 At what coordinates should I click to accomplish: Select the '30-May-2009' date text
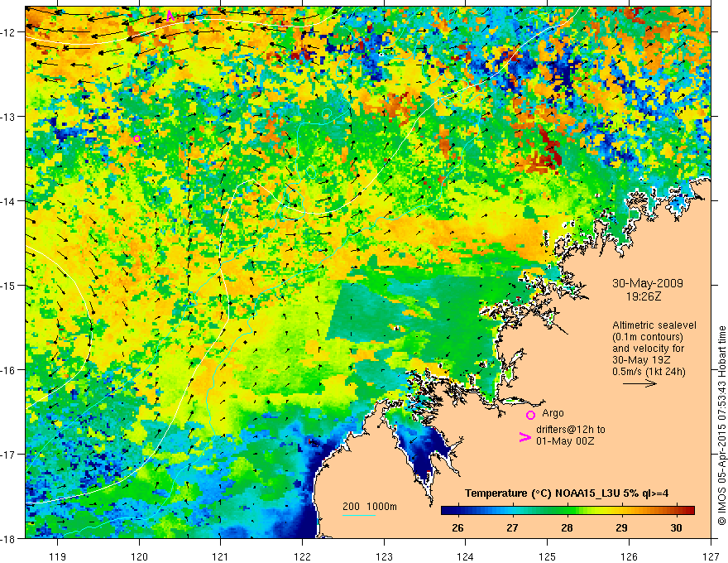(x=648, y=284)
